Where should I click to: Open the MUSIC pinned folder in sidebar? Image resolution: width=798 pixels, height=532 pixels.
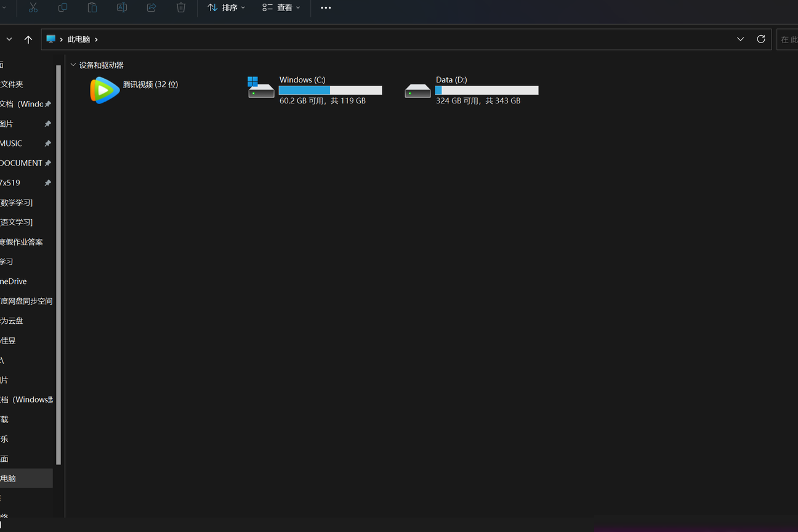(26, 143)
